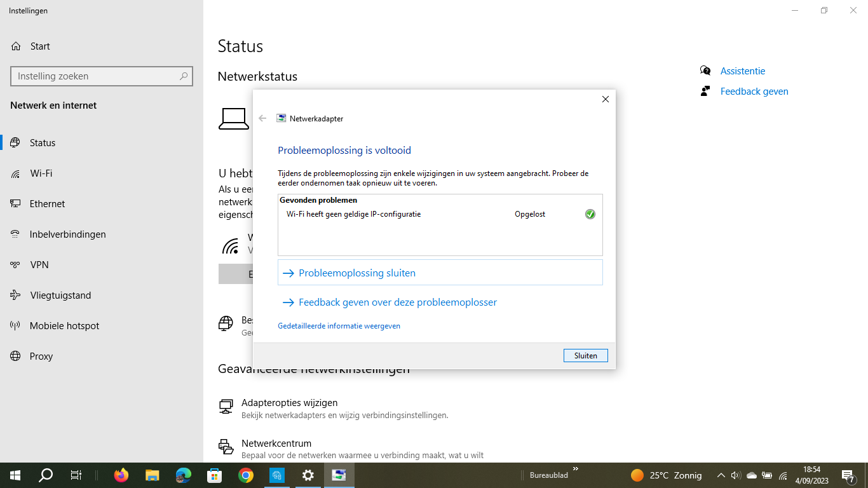Screen dimensions: 868x488
Task: Click the Netwerkadapter icon in dialog header
Action: pos(281,118)
